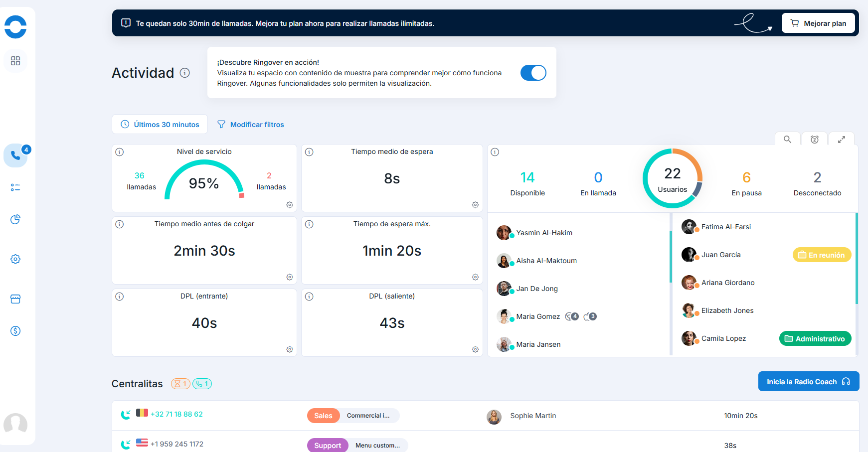
Task: Click the search magnifier above users panel
Action: [787, 140]
